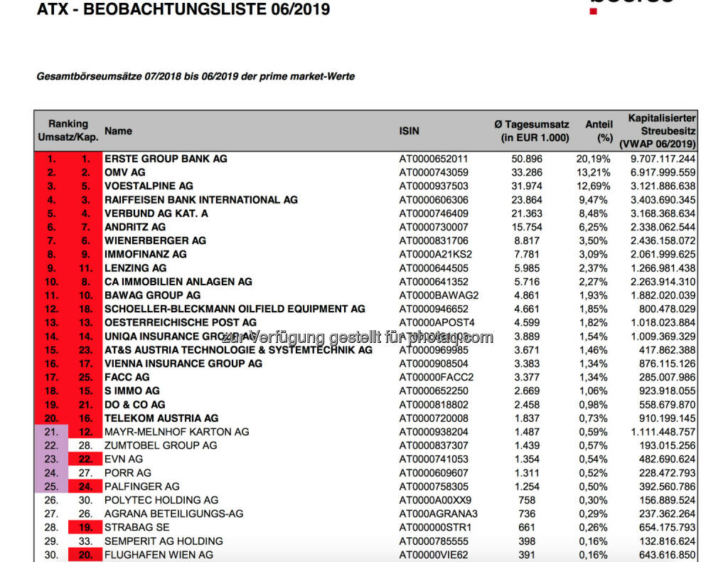Viewport: 728px width, 562px height.
Task: Click the ISIN column header
Action: pyautogui.click(x=409, y=131)
